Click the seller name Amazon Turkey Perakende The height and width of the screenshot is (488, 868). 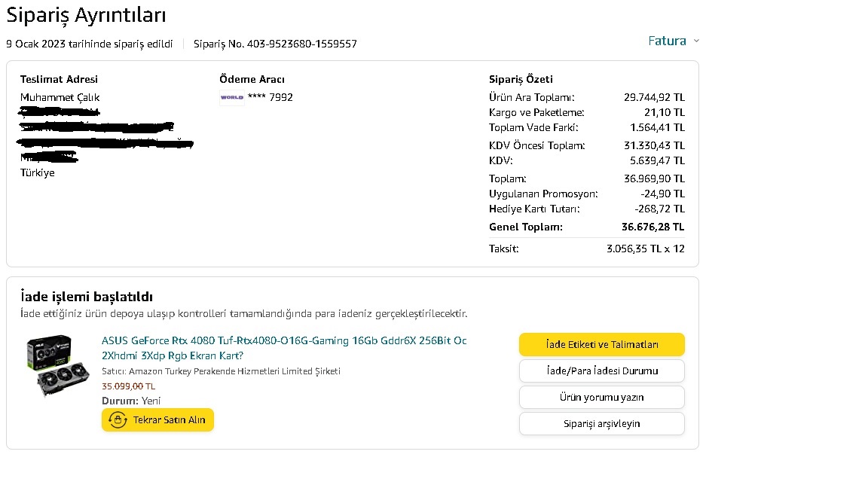[x=221, y=371]
